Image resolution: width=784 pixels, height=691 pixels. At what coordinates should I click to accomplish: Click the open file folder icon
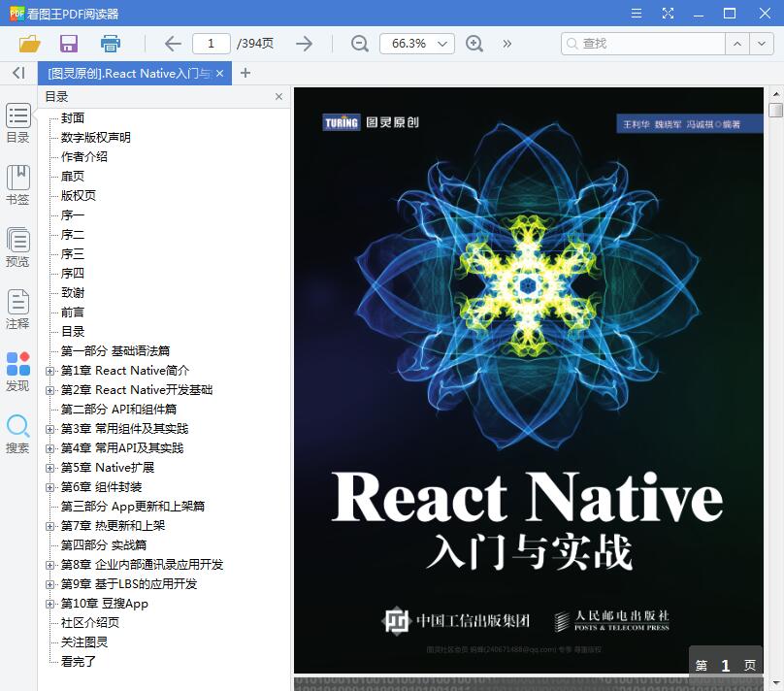point(28,43)
